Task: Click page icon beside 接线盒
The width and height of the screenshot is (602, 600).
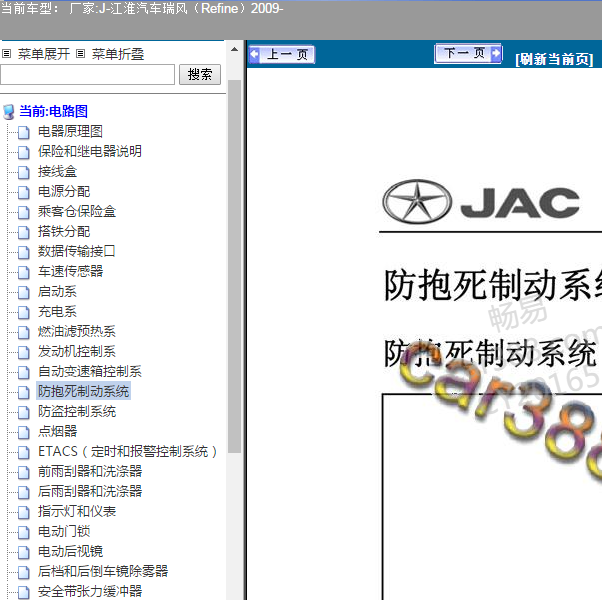Action: [x=24, y=172]
